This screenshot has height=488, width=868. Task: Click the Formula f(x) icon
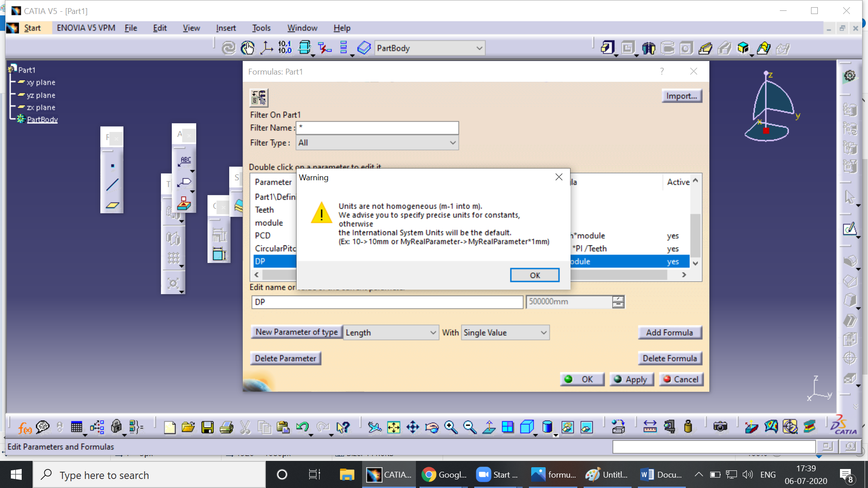(x=25, y=427)
